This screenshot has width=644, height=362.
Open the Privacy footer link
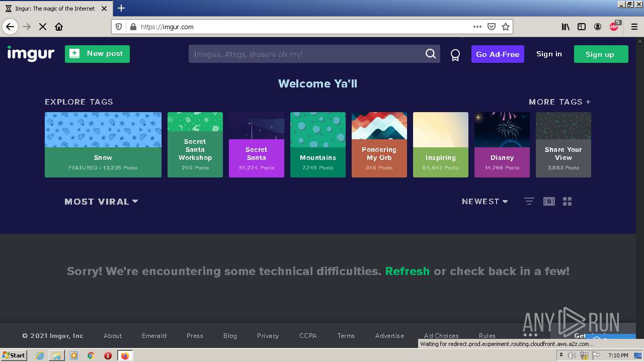pos(268,335)
